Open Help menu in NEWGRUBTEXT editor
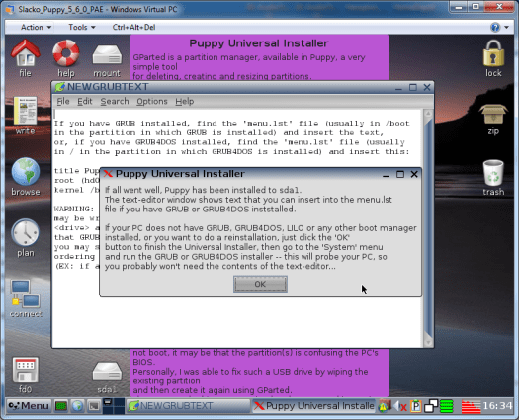This screenshot has width=519, height=420. point(184,101)
